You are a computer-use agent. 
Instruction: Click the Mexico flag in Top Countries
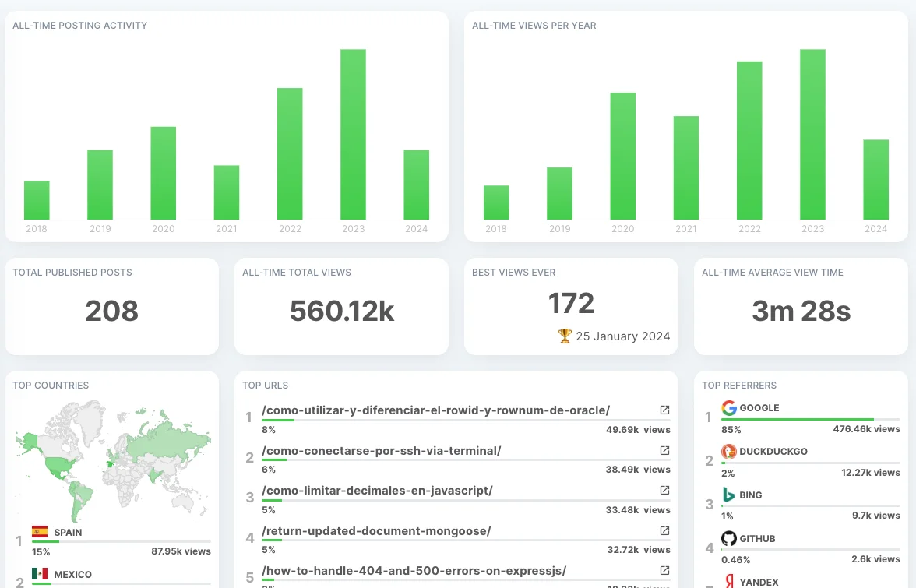40,574
